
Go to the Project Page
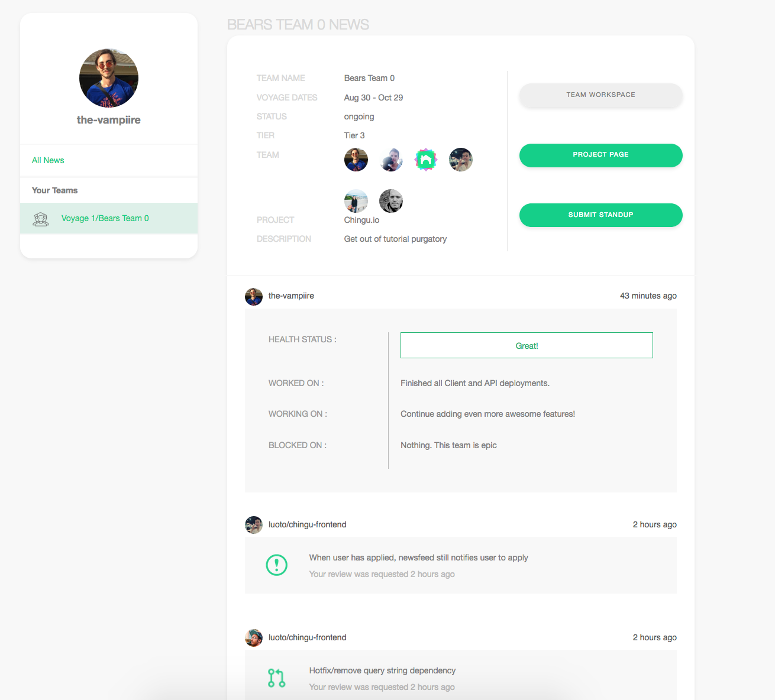point(601,155)
